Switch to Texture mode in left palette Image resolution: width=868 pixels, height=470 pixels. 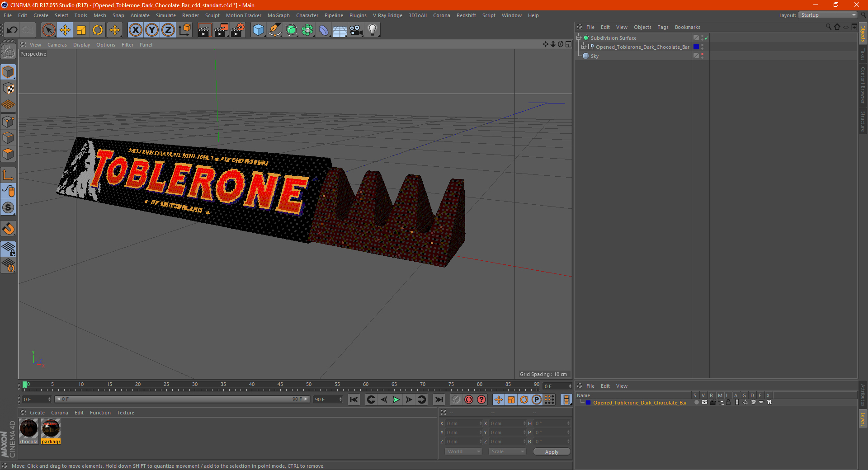tap(8, 88)
